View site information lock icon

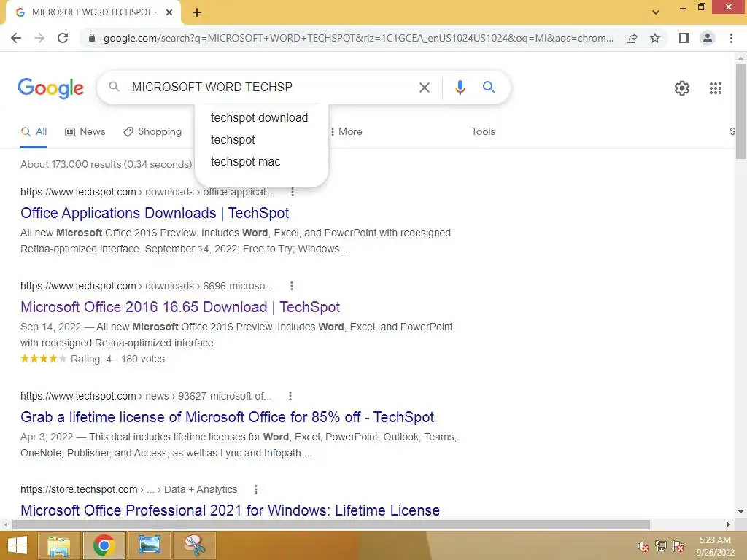(92, 38)
